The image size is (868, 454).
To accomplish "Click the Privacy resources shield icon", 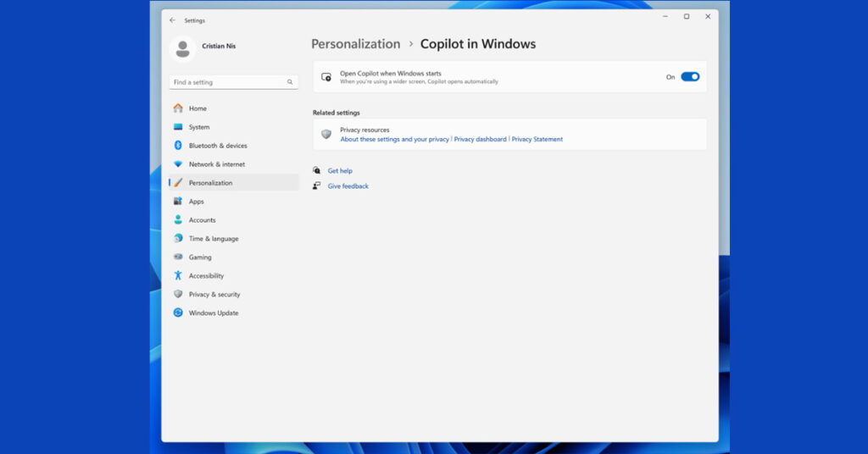I will click(x=326, y=134).
